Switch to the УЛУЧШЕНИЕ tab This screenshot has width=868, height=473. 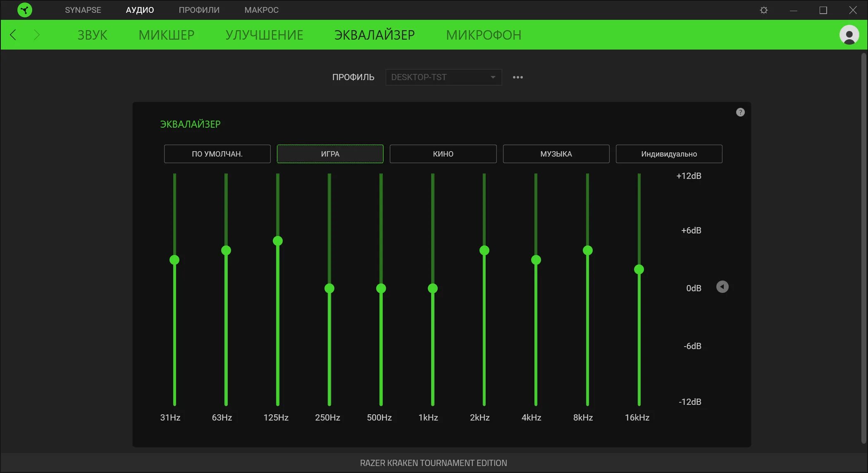[265, 35]
